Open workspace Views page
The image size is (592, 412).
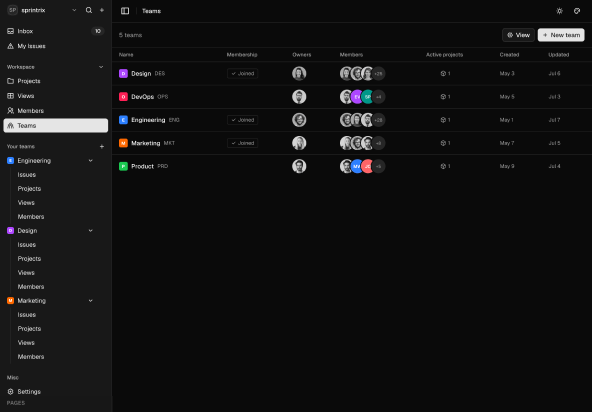coord(56,96)
